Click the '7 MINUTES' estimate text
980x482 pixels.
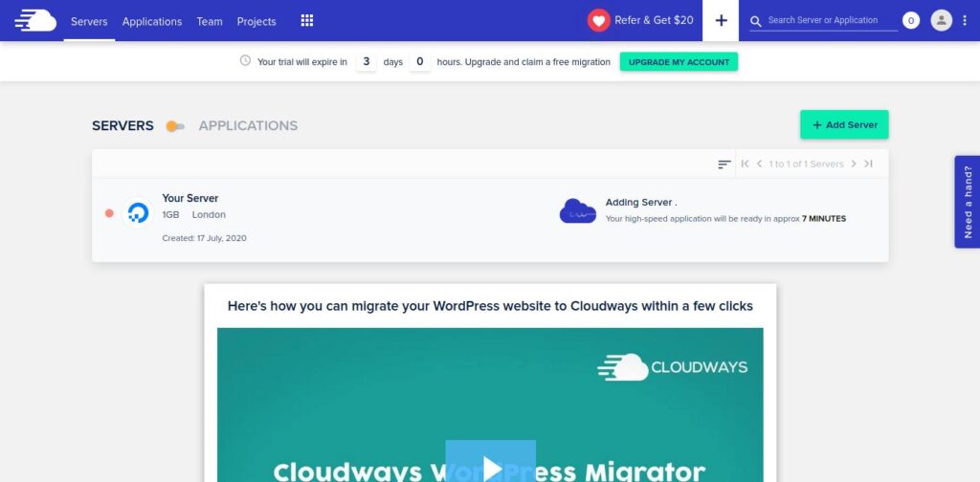pyautogui.click(x=824, y=218)
